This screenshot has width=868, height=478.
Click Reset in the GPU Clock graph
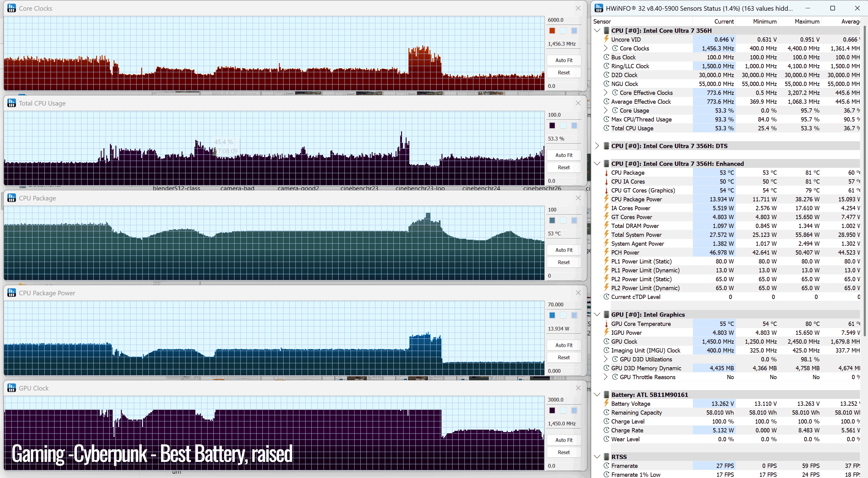[x=564, y=452]
